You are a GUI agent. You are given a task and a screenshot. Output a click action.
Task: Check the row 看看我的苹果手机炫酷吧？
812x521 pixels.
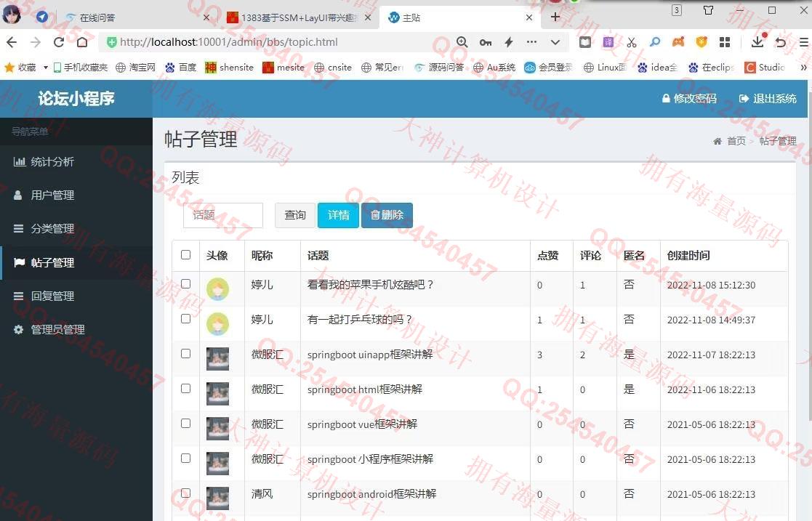(185, 284)
